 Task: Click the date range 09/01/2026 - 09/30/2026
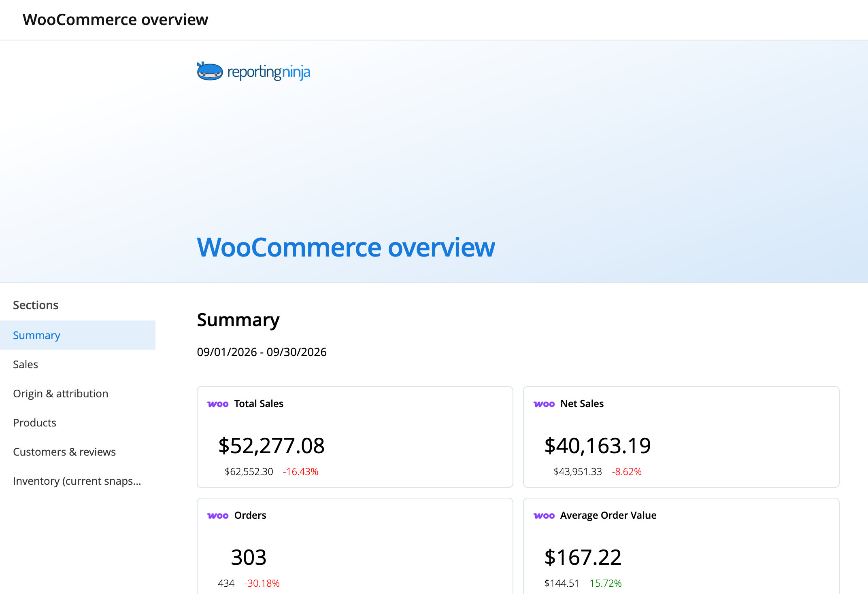pos(262,352)
